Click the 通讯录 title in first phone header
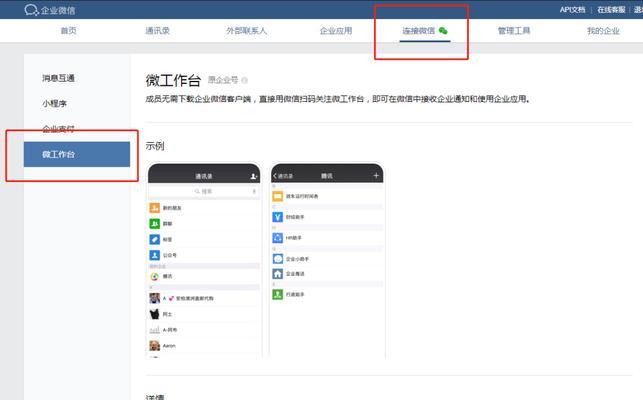 (x=204, y=176)
